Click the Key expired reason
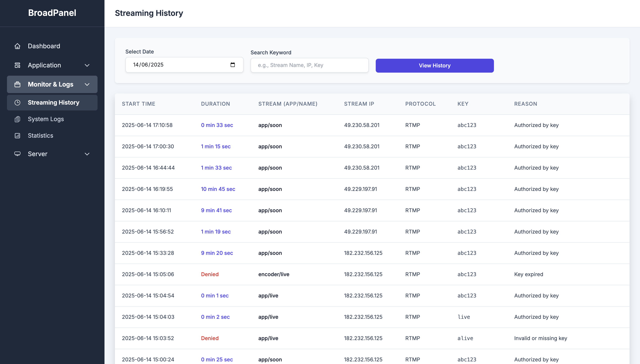 click(x=529, y=274)
